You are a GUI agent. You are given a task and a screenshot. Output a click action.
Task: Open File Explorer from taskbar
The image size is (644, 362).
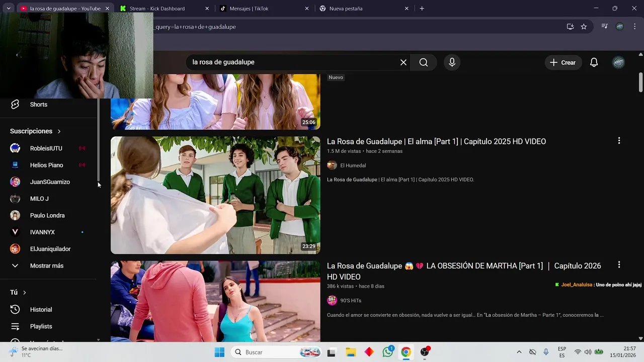tap(350, 352)
